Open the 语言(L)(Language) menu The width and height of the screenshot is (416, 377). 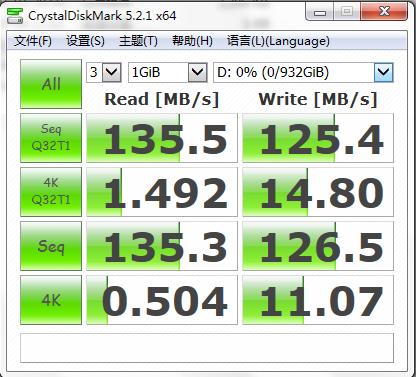tap(278, 41)
